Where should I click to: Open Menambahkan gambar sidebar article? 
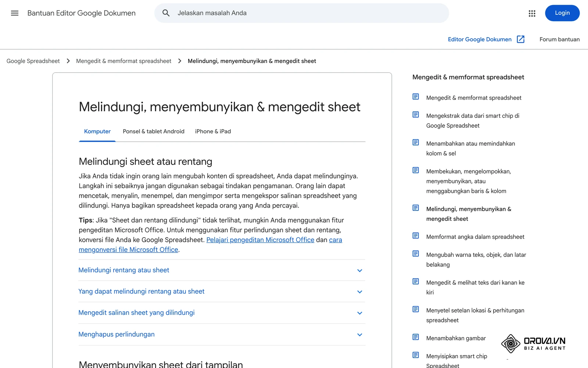point(456,338)
